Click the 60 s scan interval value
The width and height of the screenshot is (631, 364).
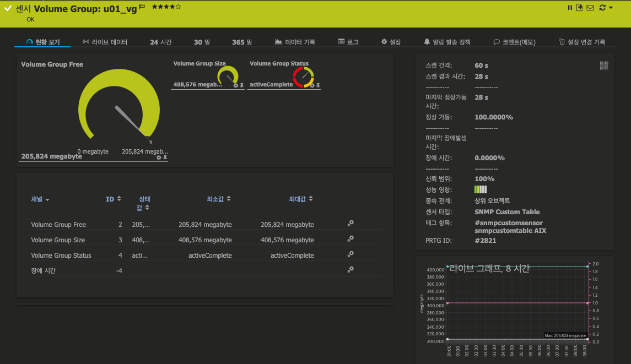pyautogui.click(x=481, y=66)
